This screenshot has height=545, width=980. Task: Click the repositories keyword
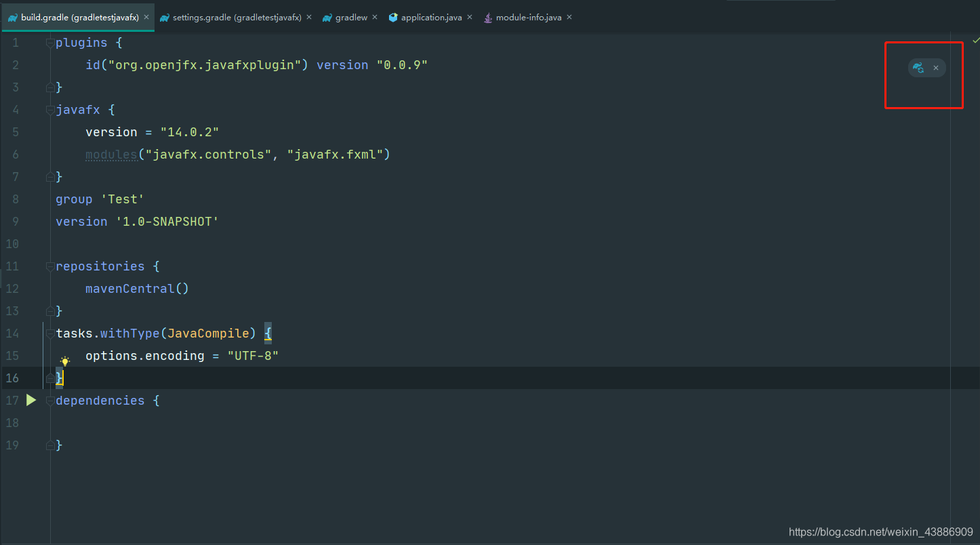pyautogui.click(x=100, y=266)
